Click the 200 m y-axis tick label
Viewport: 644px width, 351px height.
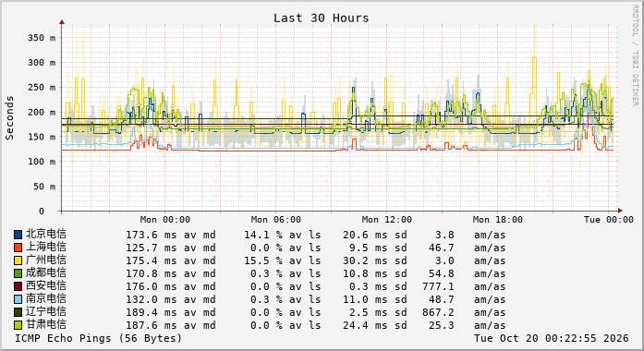pyautogui.click(x=42, y=112)
